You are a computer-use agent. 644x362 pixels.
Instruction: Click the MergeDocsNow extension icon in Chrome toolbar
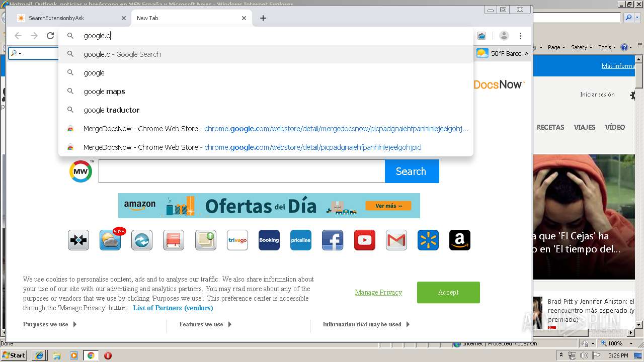pos(481,36)
